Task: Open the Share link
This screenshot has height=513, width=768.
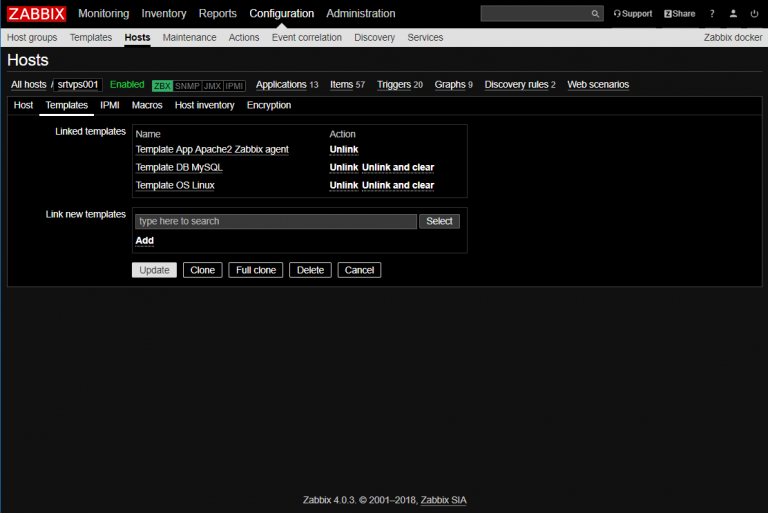Action: (x=679, y=14)
